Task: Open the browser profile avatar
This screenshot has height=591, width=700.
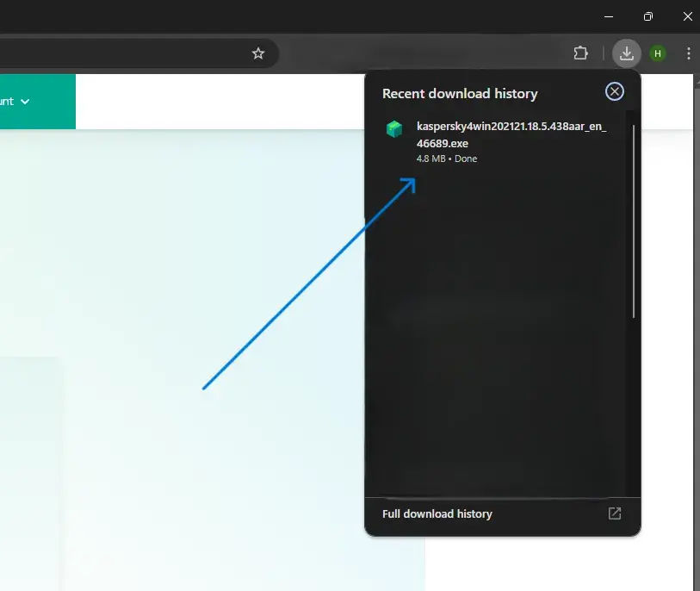Action: tap(657, 53)
